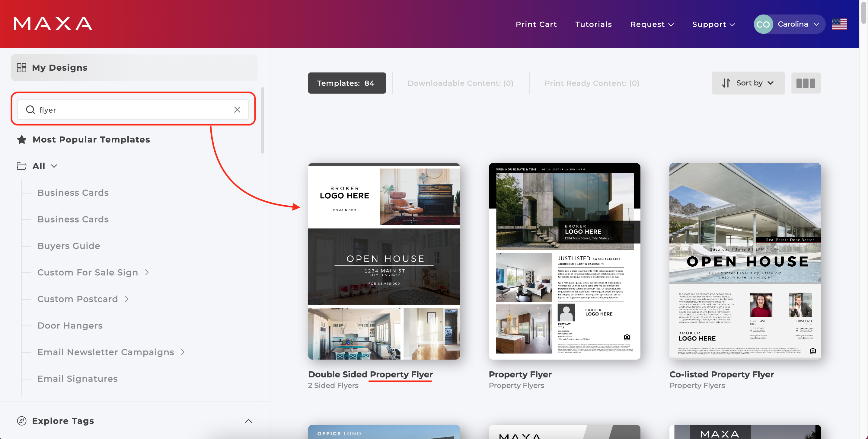The height and width of the screenshot is (439, 868).
Task: Click the flyer search input field
Action: tap(133, 110)
